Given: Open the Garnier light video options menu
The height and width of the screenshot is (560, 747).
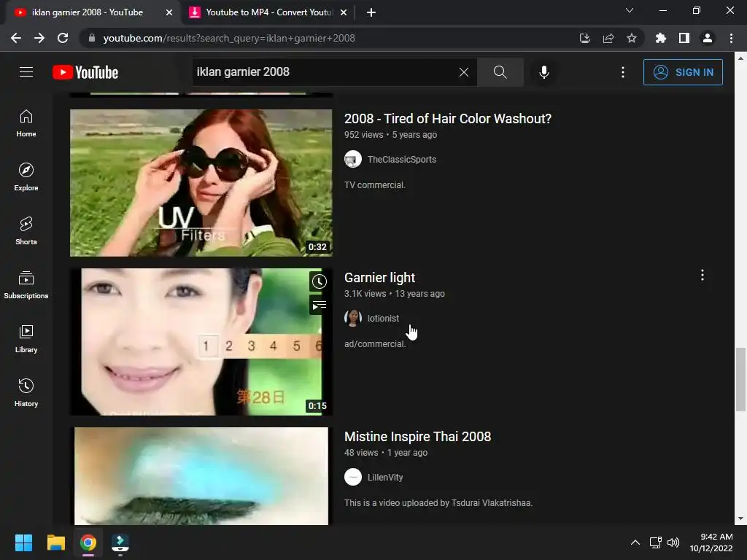Looking at the screenshot, I should pos(702,275).
